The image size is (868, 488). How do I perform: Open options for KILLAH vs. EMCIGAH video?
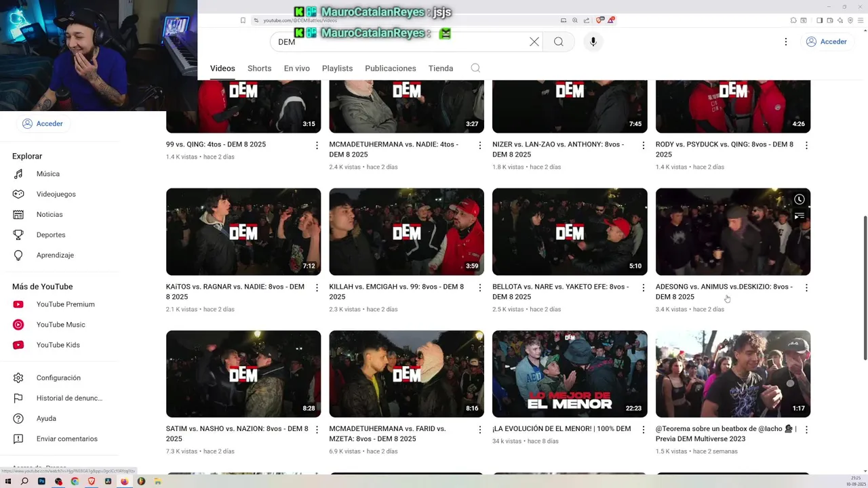[x=480, y=287]
